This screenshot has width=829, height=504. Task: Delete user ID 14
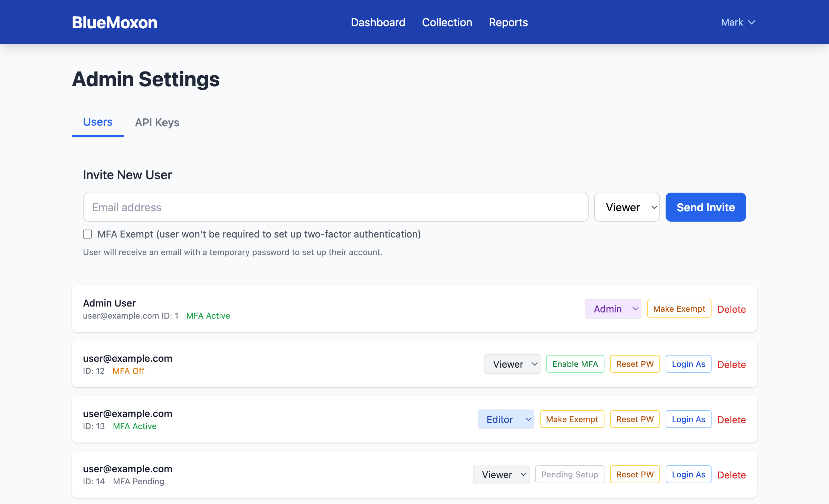point(731,475)
